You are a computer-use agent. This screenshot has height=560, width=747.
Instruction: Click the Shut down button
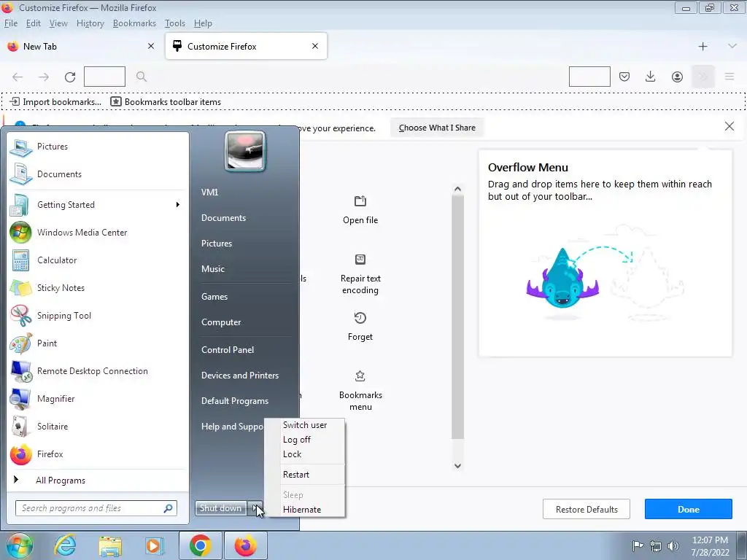pos(220,508)
